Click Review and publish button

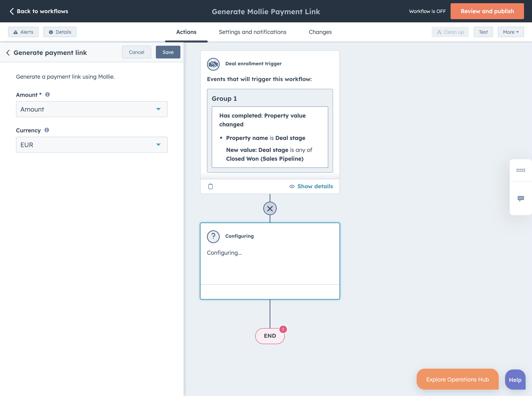(487, 11)
